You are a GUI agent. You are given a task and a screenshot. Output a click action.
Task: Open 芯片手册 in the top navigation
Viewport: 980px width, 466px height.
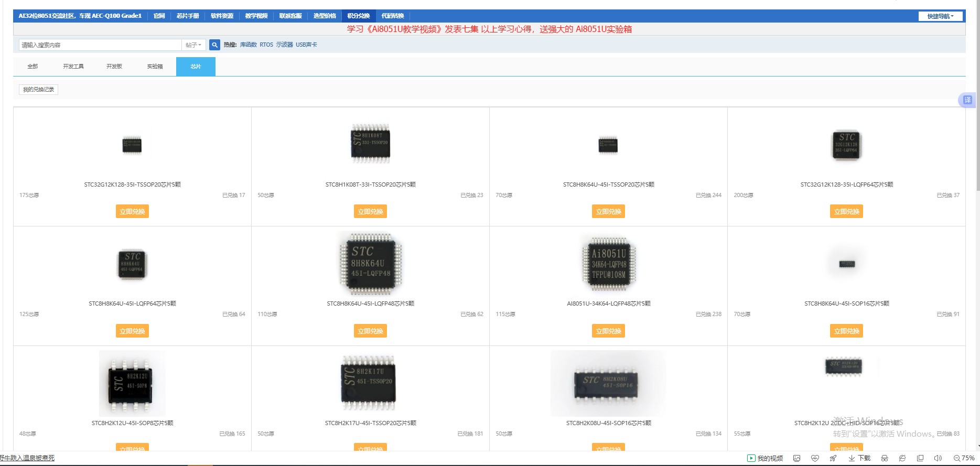[188, 16]
